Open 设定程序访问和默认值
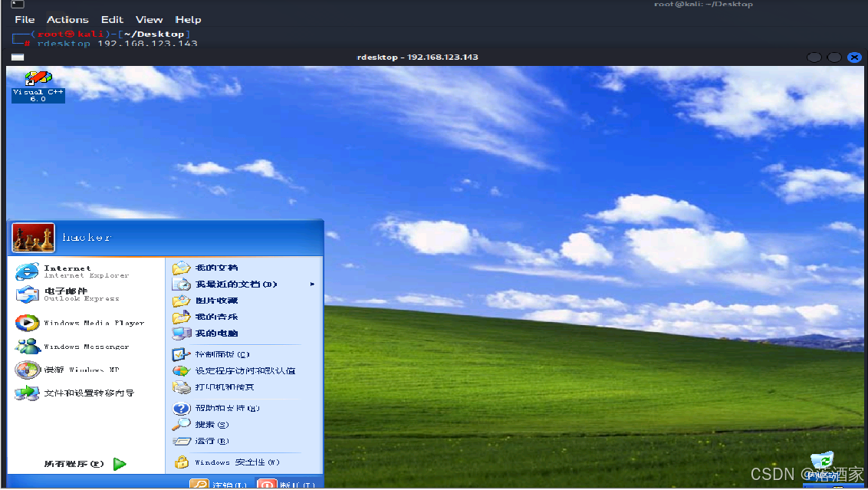Viewport: 868px width, 490px height. click(x=234, y=371)
